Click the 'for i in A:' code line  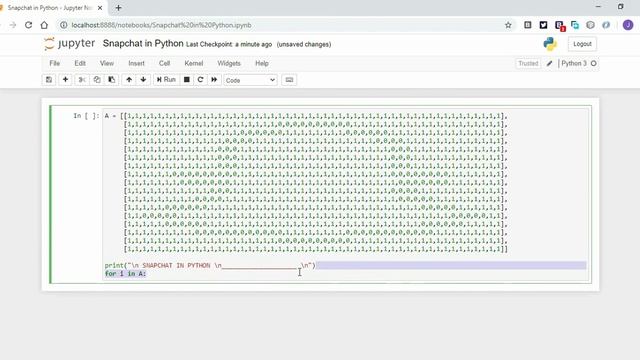(125, 274)
